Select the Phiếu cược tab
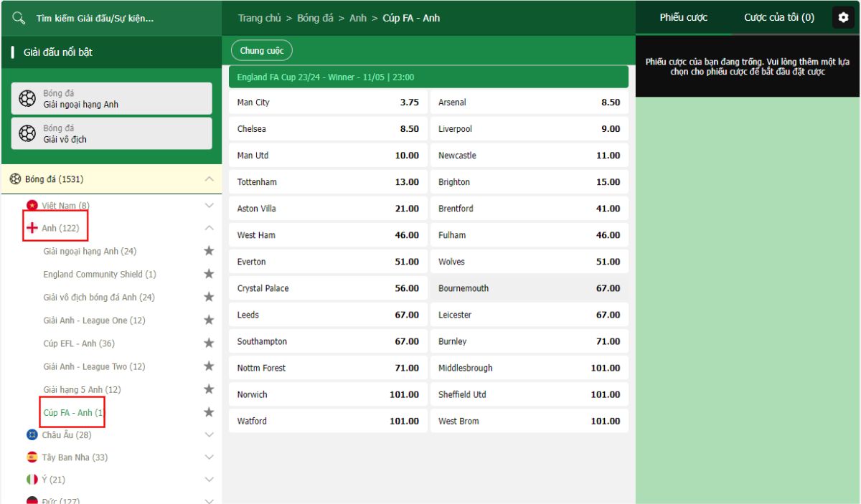Viewport: 861px width, 504px height. [683, 18]
